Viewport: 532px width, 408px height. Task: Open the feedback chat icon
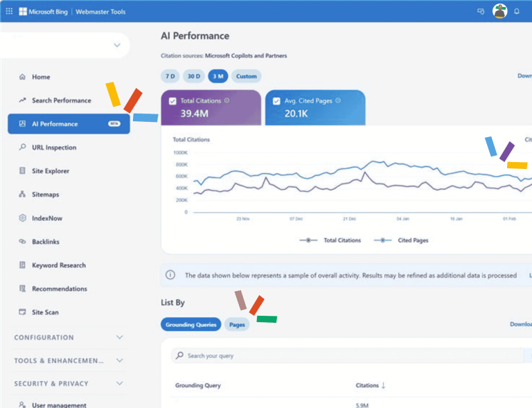(481, 12)
